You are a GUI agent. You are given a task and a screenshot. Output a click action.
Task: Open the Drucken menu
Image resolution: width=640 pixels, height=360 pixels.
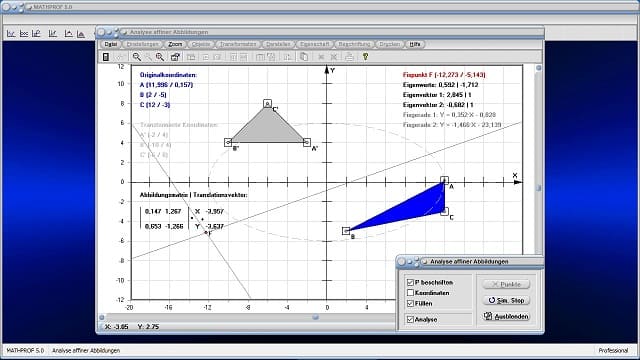(389, 44)
